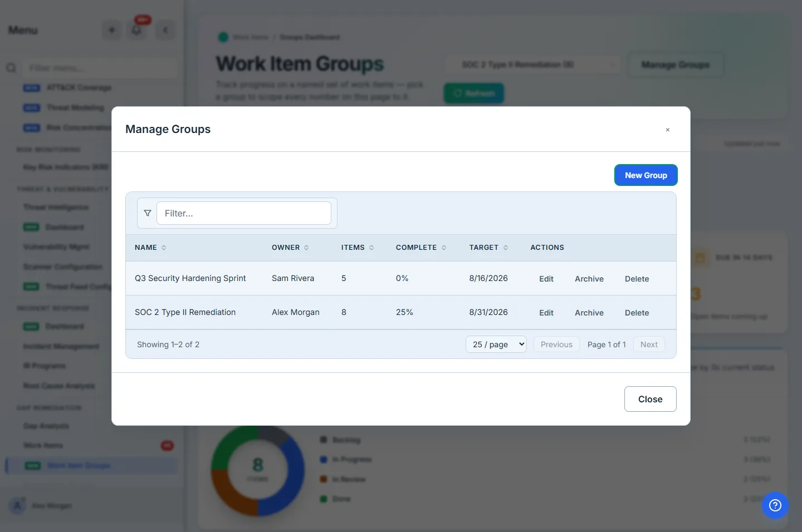This screenshot has width=802, height=532.
Task: Archive the SOC 2 Type II Remediation group
Action: click(x=589, y=313)
